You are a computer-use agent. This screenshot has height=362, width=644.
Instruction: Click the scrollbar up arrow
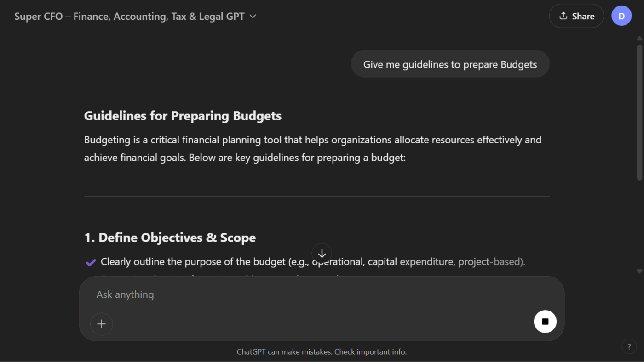[639, 39]
